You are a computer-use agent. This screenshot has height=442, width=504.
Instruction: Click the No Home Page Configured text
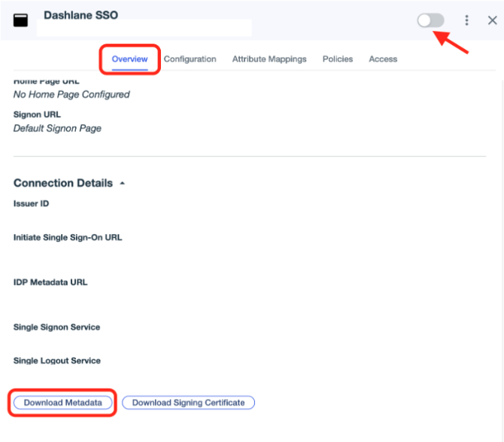tap(71, 95)
